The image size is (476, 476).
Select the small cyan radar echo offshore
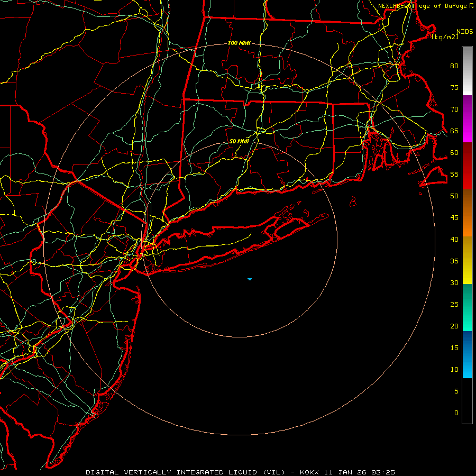pos(250,279)
